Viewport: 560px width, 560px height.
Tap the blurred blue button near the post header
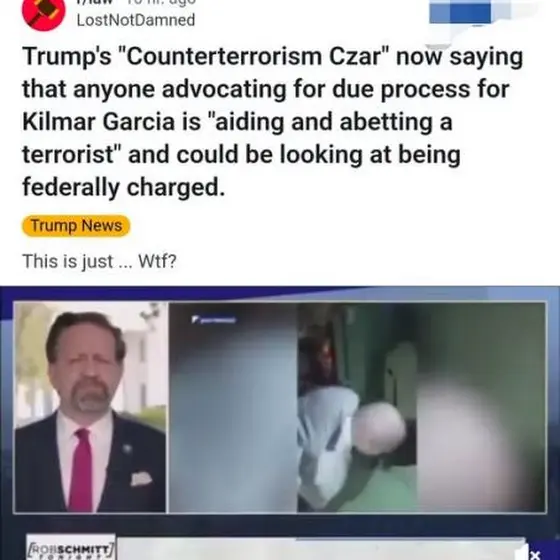click(x=460, y=12)
